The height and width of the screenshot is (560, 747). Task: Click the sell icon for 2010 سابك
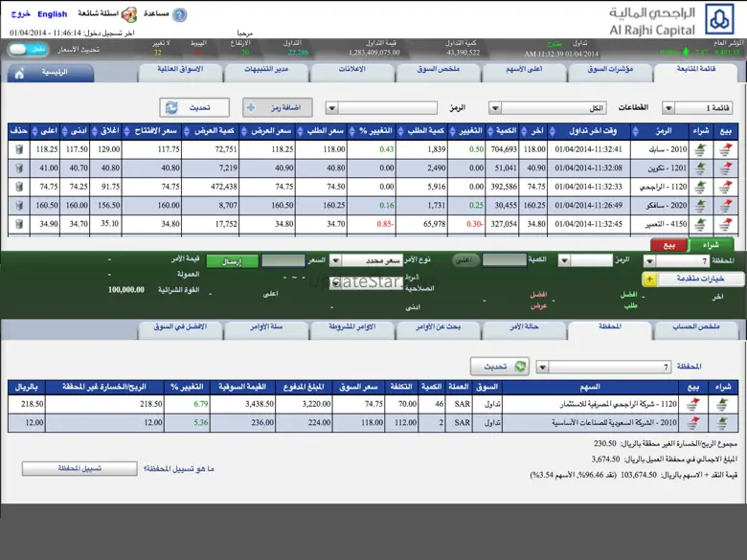point(727,149)
